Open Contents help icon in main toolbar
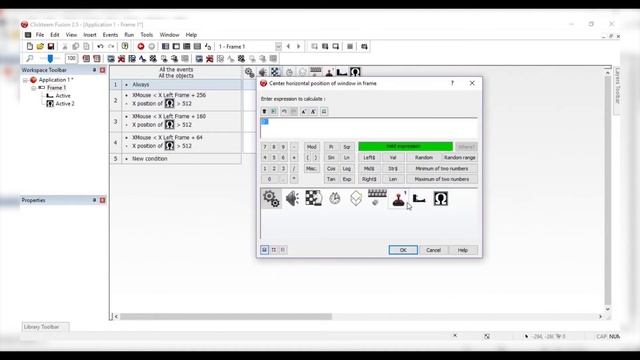Screen dimensions: 640x360 click(x=125, y=47)
